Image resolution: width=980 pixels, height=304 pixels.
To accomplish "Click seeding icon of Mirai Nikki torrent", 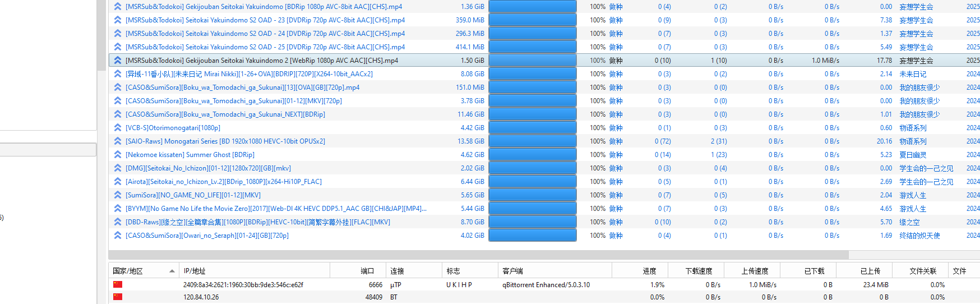I will click(x=118, y=74).
